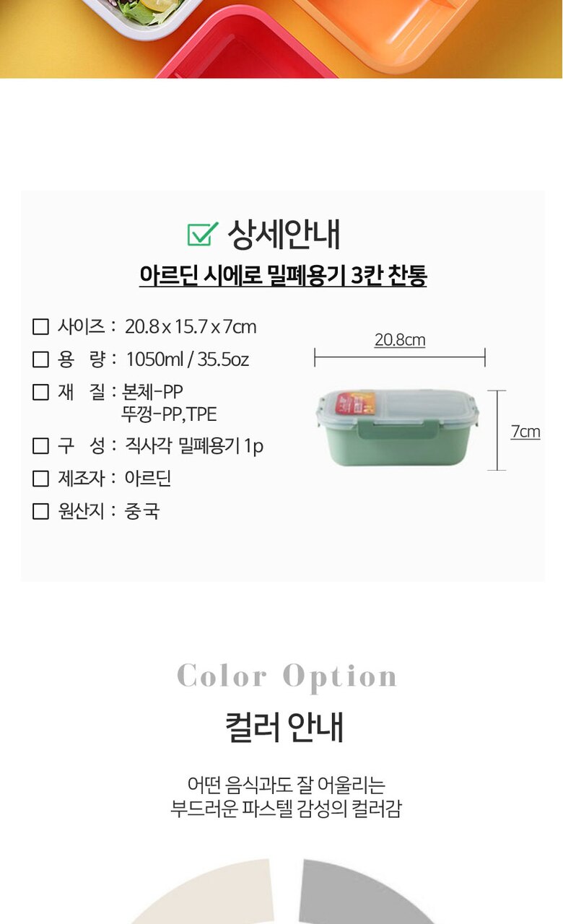Viewport: 563px width, 924px height.
Task: Check the 구성 box
Action: [x=40, y=446]
